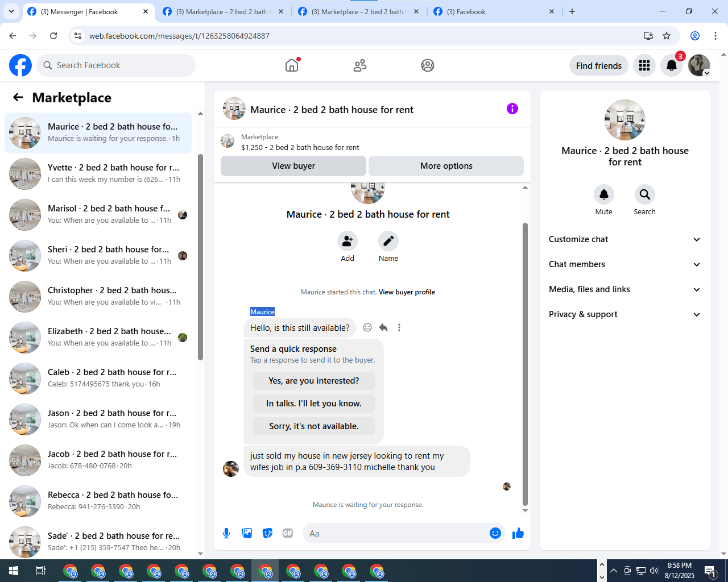Send quick response 'In talks. I'll let you know.'
This screenshot has width=728, height=582.
(x=314, y=404)
